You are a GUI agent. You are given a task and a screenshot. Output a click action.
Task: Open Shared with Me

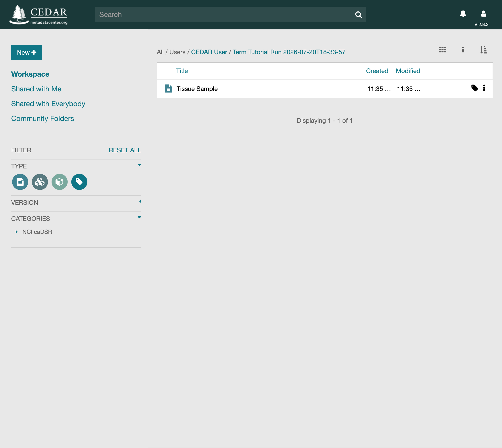pyautogui.click(x=36, y=89)
